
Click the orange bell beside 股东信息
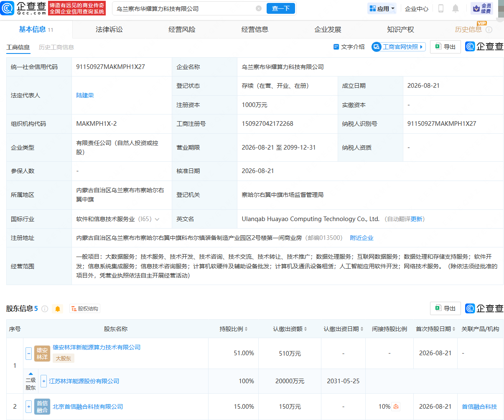click(58, 309)
